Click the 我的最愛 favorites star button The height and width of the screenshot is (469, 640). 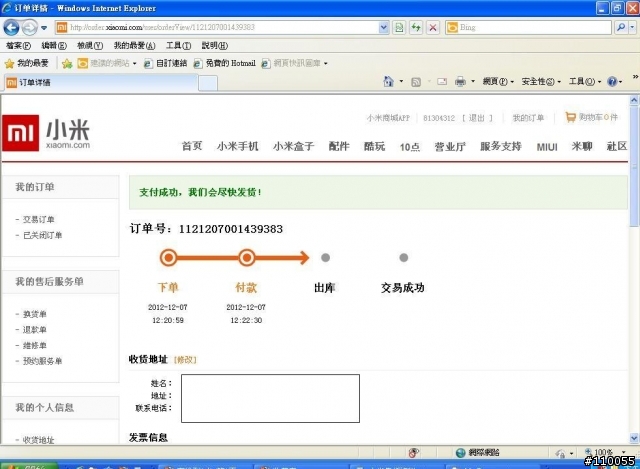pos(27,63)
